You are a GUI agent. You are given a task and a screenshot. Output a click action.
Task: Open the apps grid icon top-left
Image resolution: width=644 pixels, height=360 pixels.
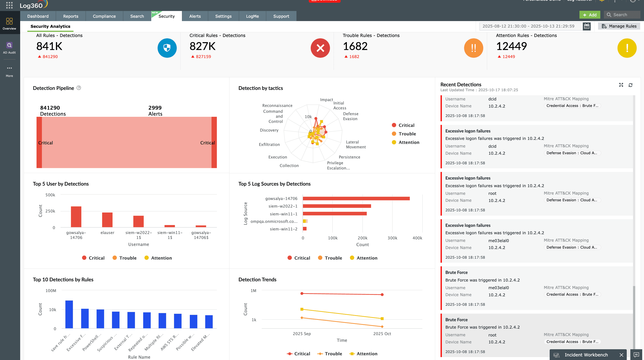(x=9, y=6)
